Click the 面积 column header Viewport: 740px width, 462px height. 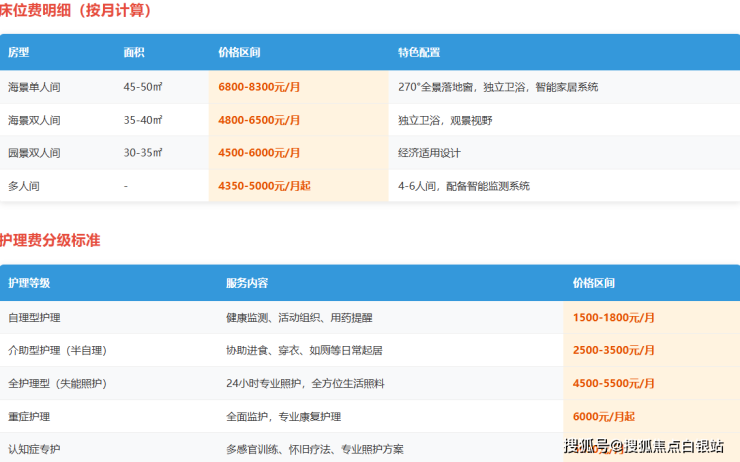[x=134, y=53]
